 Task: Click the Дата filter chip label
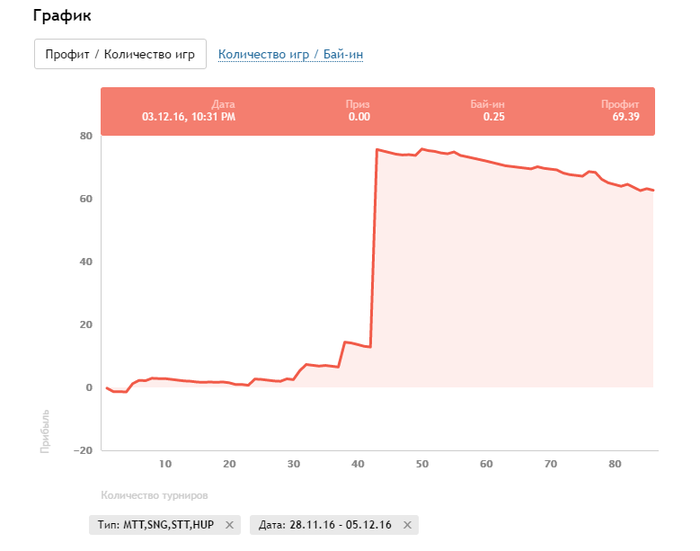tap(324, 525)
